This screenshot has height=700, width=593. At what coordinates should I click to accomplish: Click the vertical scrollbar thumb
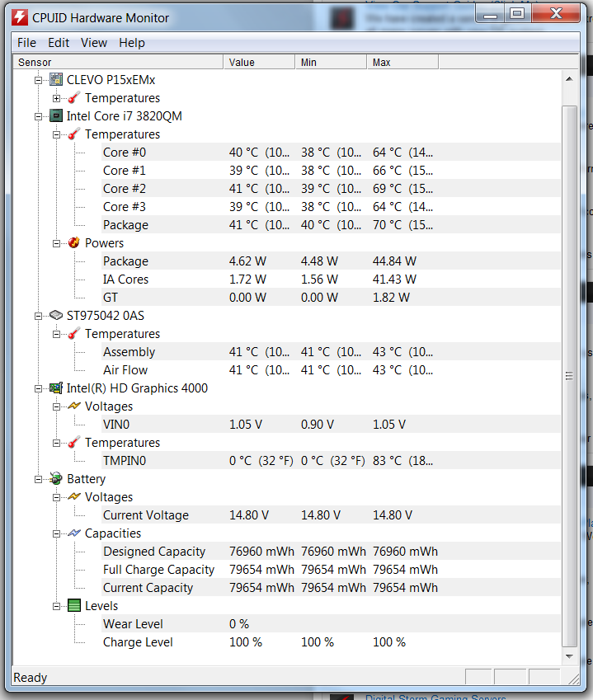(x=569, y=376)
